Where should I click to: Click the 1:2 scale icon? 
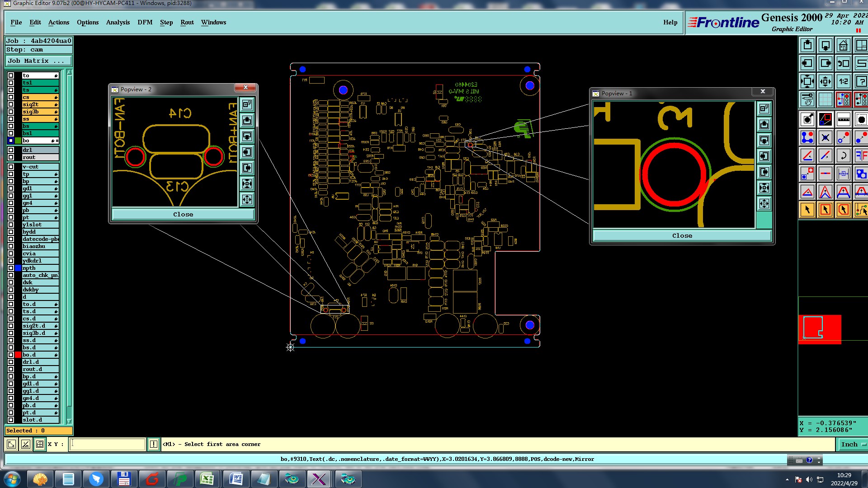coord(844,81)
